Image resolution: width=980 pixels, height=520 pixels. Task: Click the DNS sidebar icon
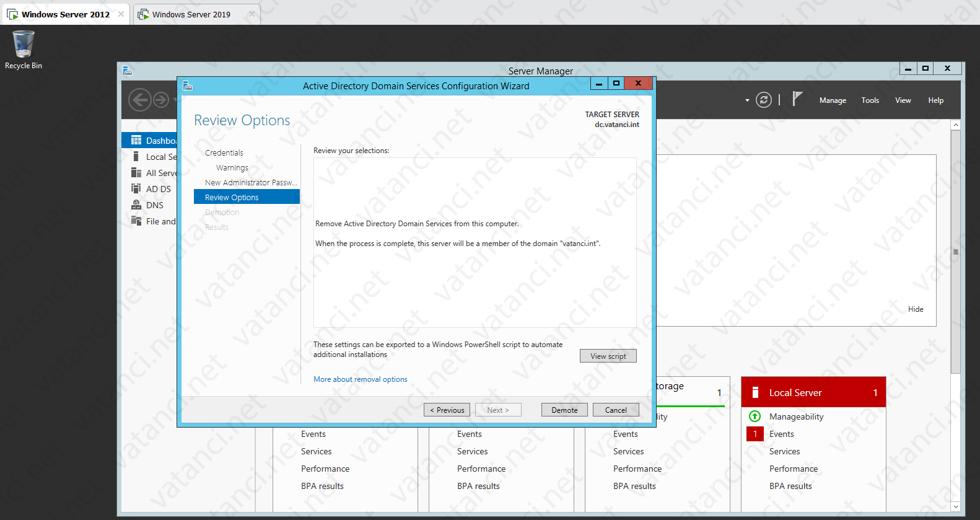coord(136,205)
